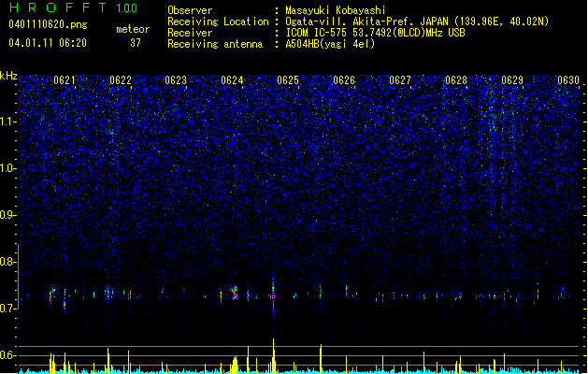
Task: Click the 0624 time marker
Action: pyautogui.click(x=232, y=80)
